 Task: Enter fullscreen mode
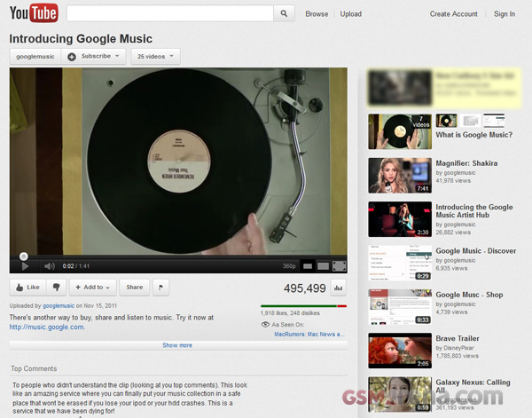[x=339, y=266]
